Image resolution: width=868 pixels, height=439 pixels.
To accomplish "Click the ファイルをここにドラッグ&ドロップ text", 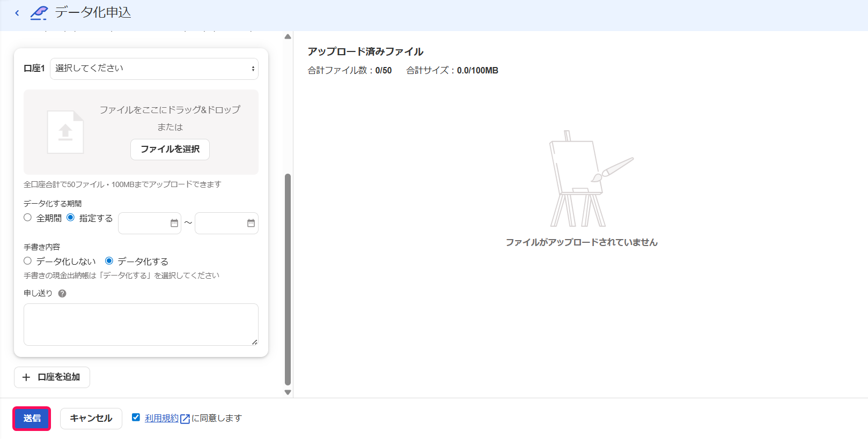I will [170, 110].
